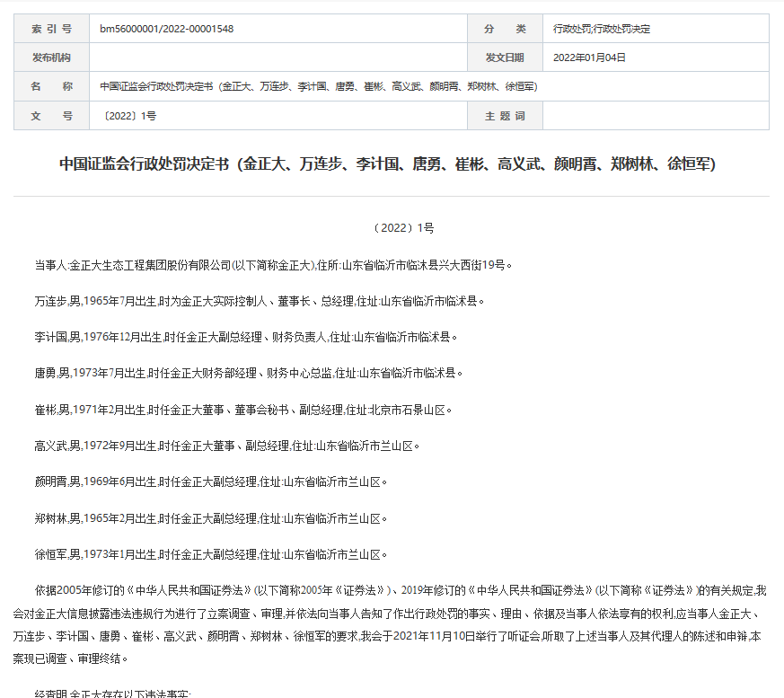The image size is (784, 698).
Task: Click the line about 唐勇 born 1973年7月
Action: (x=249, y=373)
